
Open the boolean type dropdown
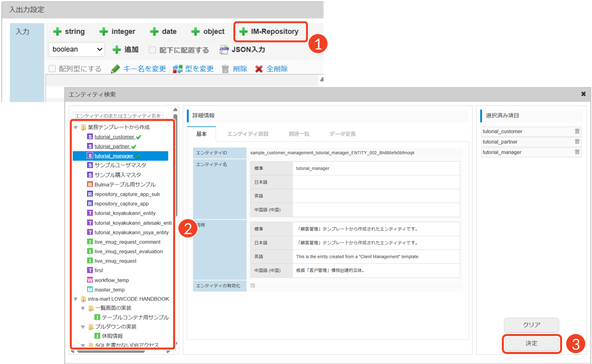(77, 49)
